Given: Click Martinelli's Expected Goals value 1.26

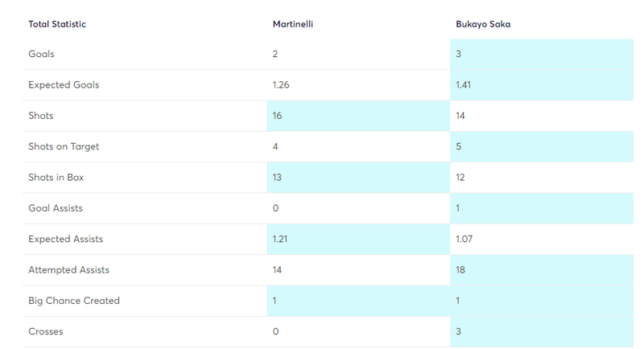Looking at the screenshot, I should [x=281, y=85].
